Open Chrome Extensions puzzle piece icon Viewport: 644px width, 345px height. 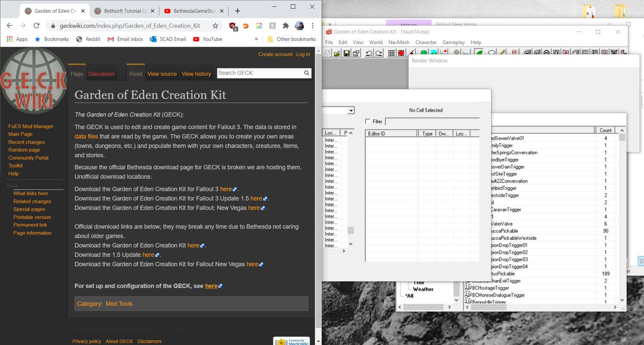(287, 25)
